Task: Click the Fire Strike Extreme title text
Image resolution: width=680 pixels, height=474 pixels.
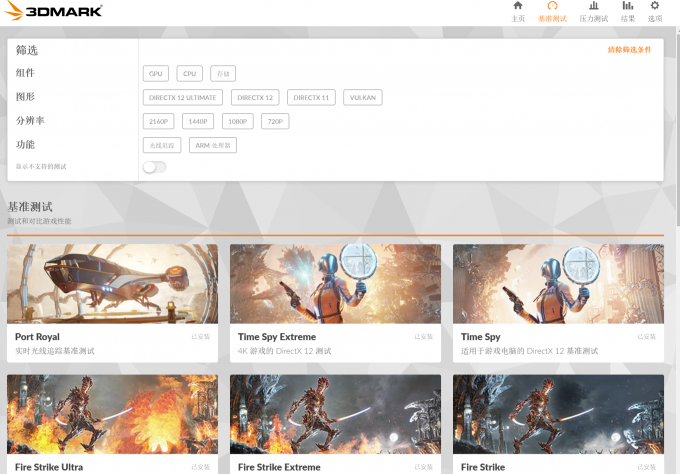Action: [x=279, y=467]
